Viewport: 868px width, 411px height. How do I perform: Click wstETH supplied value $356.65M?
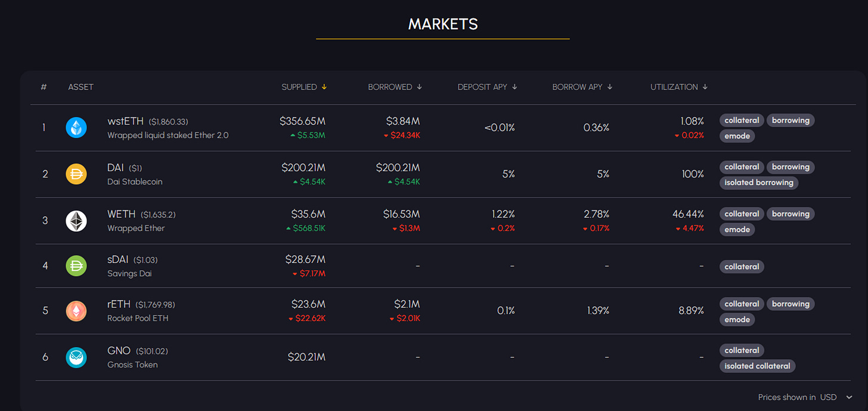pos(302,121)
